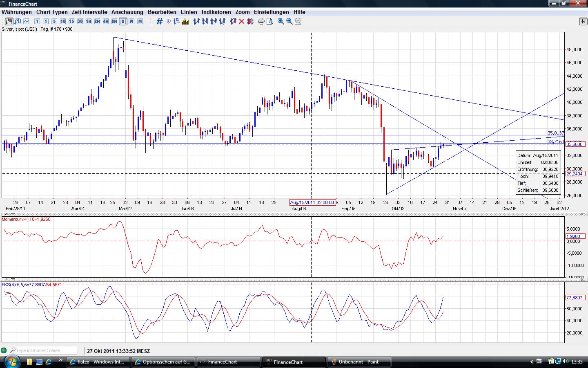Switch to 10-minute interval
Image resolution: width=588 pixels, height=368 pixels.
point(63,21)
